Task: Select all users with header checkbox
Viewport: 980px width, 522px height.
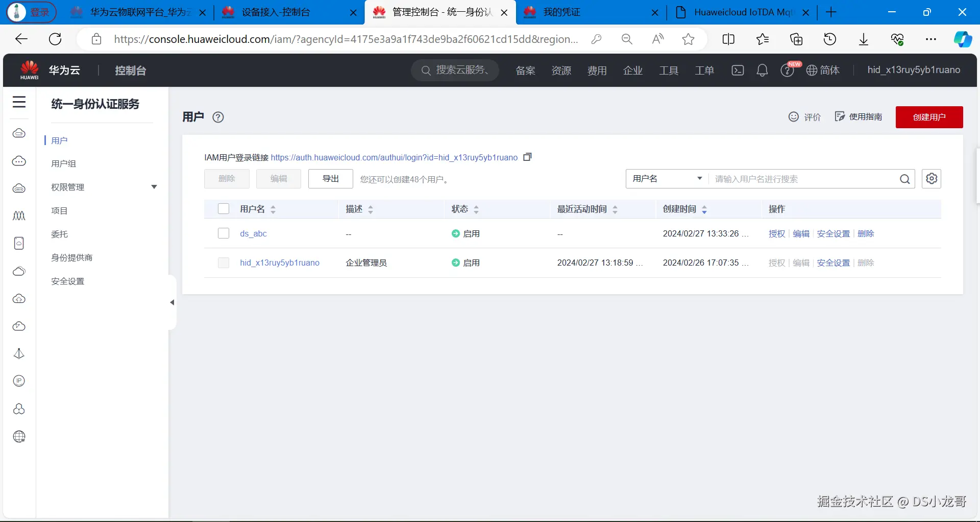Action: coord(224,209)
